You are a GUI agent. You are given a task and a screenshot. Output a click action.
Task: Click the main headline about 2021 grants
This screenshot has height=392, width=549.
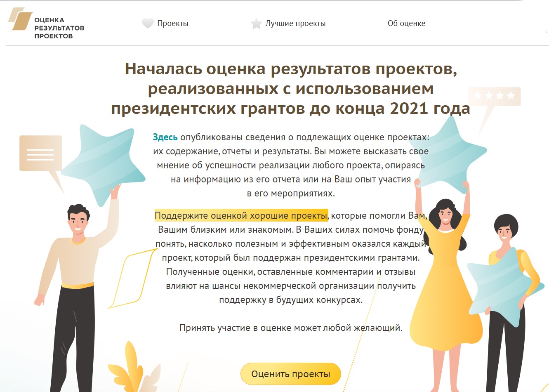(291, 88)
